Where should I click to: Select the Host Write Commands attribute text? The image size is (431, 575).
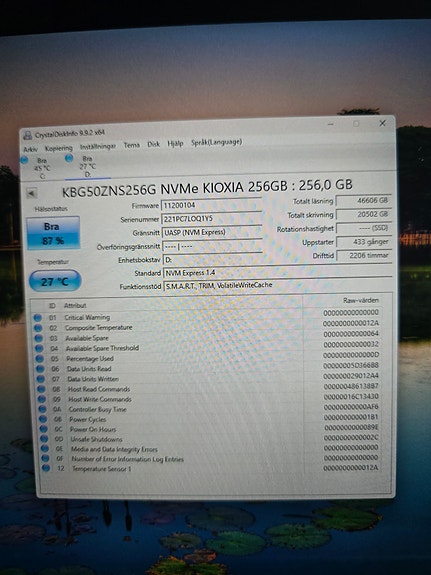(100, 399)
